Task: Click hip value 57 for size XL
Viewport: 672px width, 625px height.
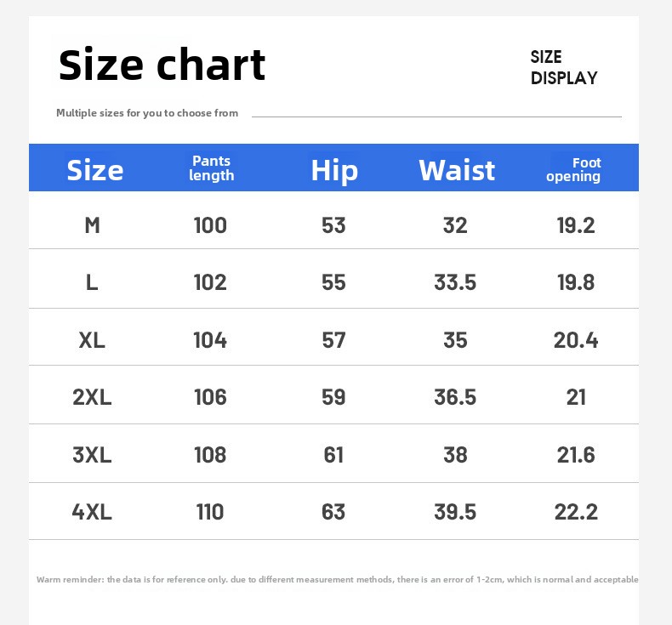Action: click(x=333, y=340)
